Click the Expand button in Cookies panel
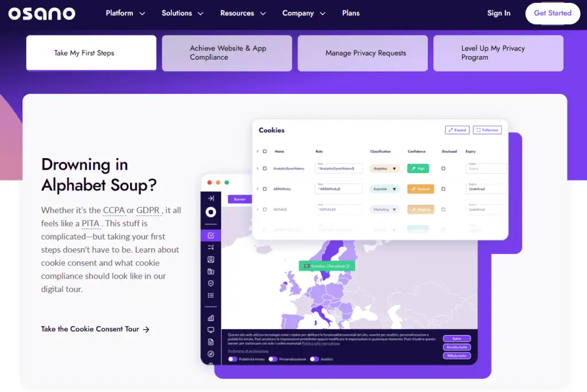The image size is (587, 392). point(457,130)
